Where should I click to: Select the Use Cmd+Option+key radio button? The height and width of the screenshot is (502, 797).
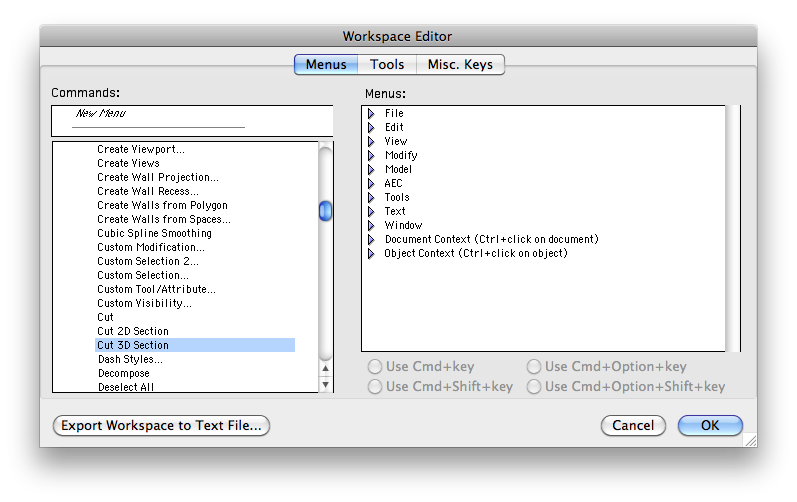(534, 367)
